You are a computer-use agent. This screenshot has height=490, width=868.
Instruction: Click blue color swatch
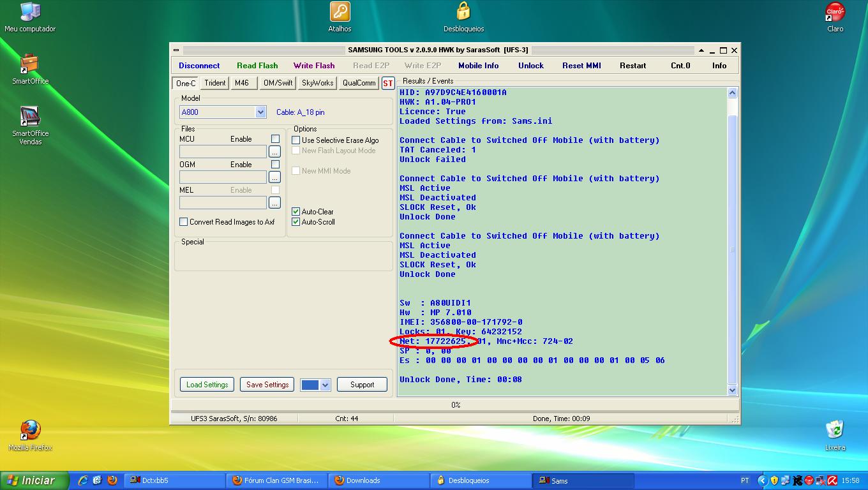click(310, 385)
